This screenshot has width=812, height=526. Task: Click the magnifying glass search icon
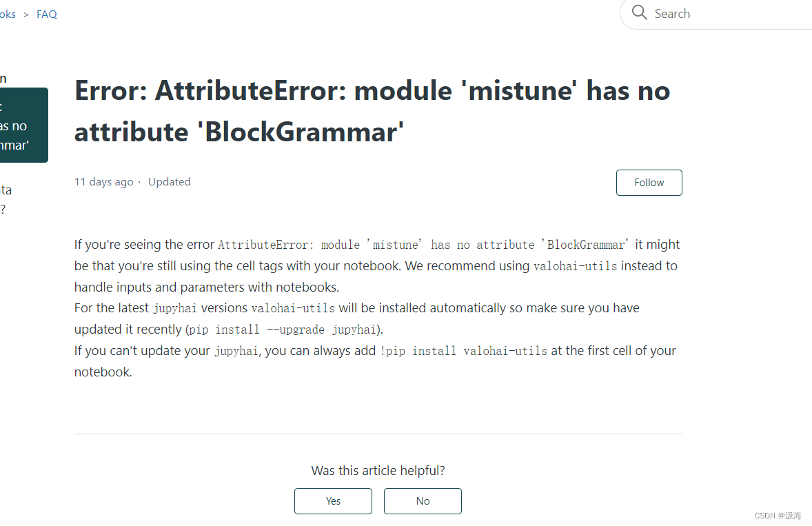tap(639, 13)
